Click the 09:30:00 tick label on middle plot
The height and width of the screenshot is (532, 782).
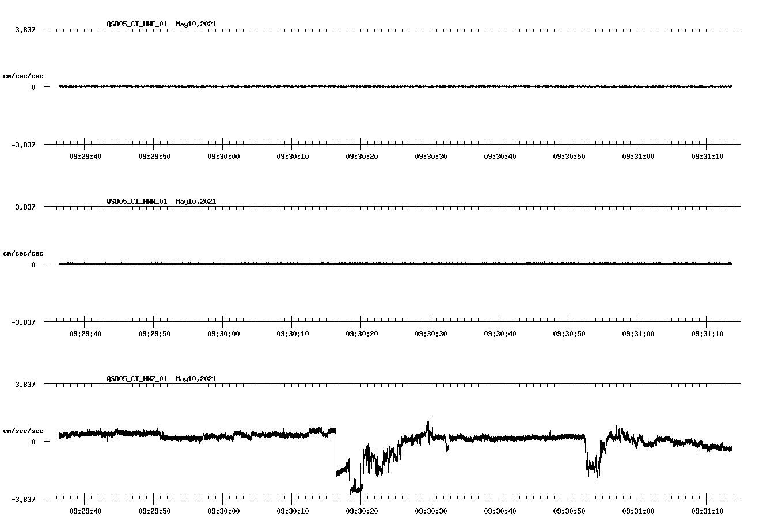(x=223, y=333)
